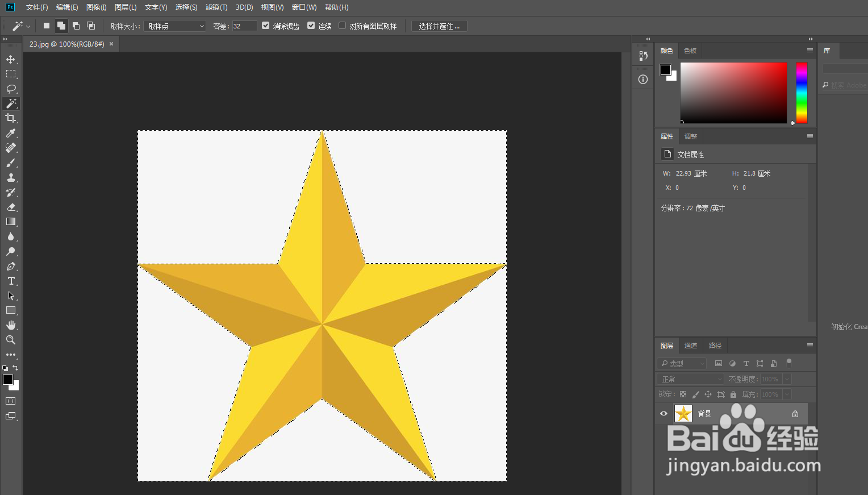
Task: Select the Dodge tool
Action: [11, 251]
